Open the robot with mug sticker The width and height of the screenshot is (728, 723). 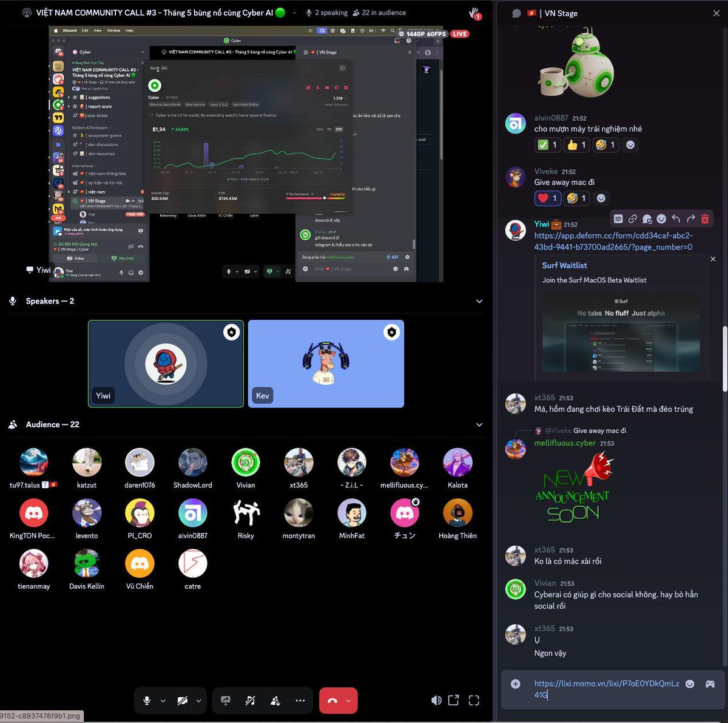(x=576, y=64)
